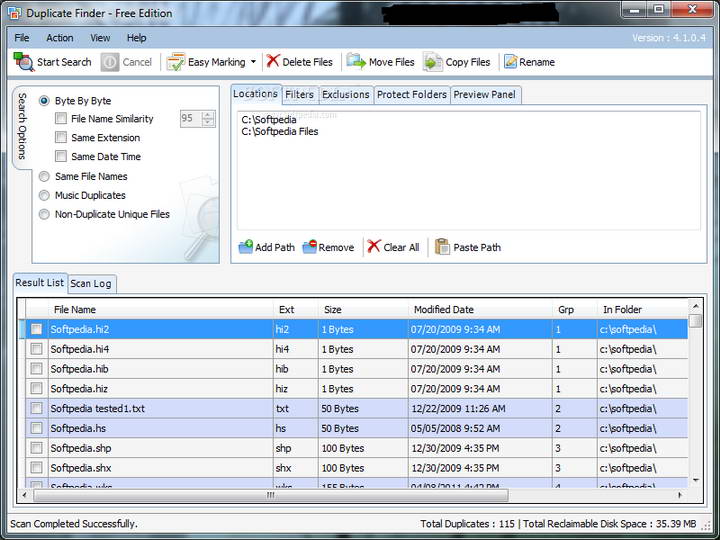Check the box for Softpedia.shx row
The width and height of the screenshot is (720, 540).
pyautogui.click(x=36, y=468)
